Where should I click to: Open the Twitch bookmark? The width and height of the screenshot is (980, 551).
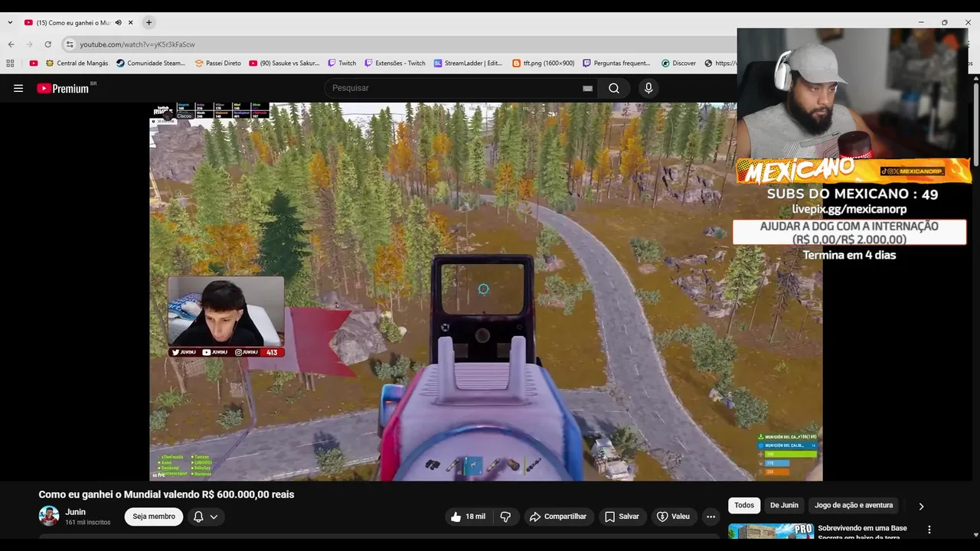click(x=342, y=63)
